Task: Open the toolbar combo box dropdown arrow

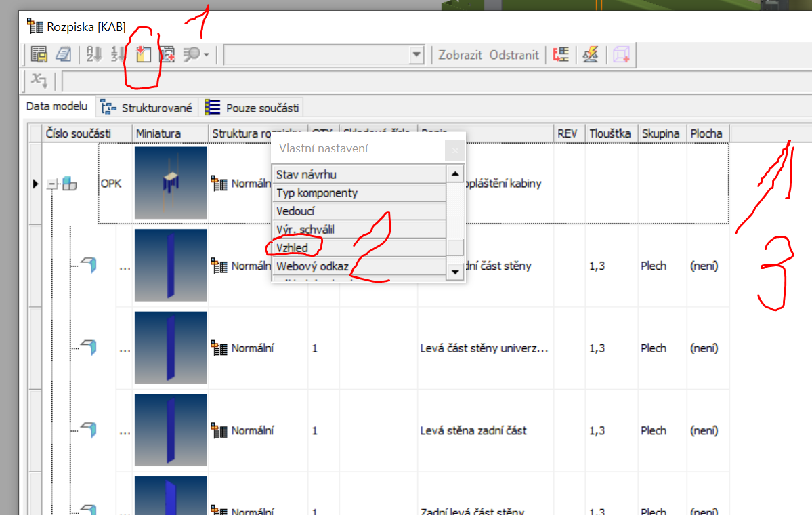Action: tap(416, 54)
